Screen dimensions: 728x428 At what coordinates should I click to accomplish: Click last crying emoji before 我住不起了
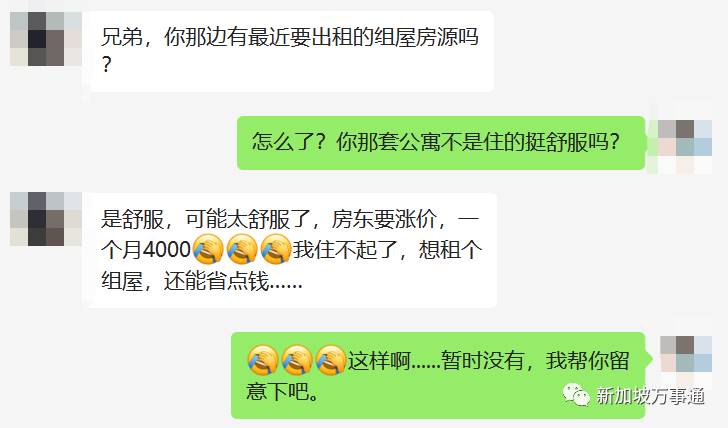tap(276, 250)
